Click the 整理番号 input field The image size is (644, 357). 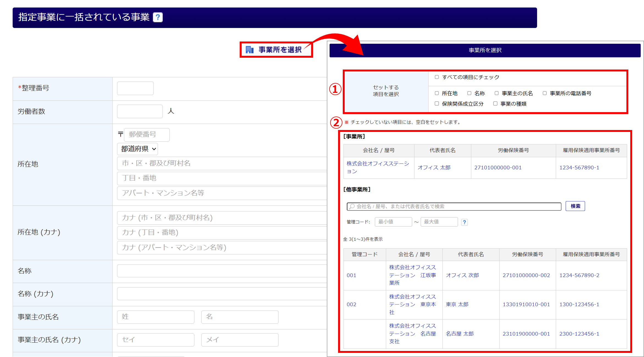coord(135,88)
